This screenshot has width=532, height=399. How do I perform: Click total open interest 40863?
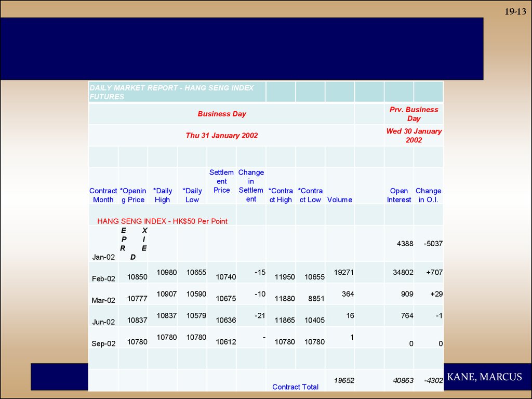pos(403,380)
